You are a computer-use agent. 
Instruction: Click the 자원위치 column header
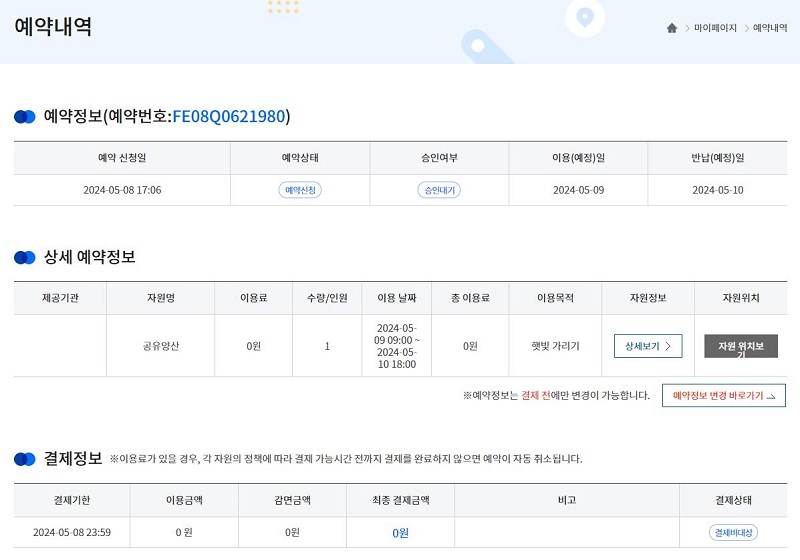point(741,298)
